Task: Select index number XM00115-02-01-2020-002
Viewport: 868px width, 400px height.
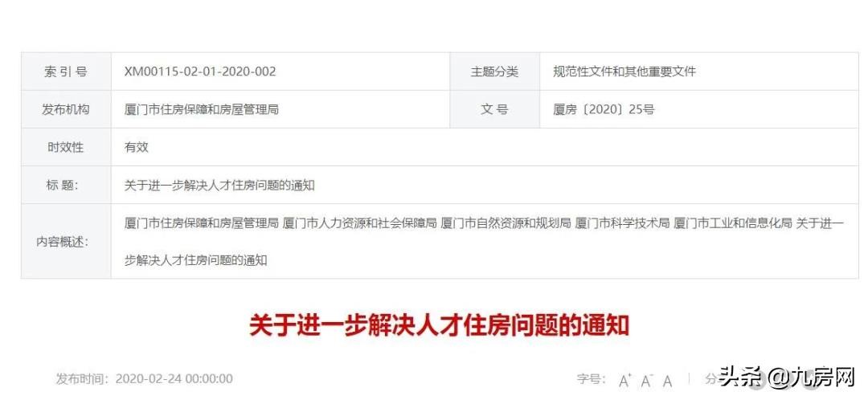Action: click(x=200, y=71)
